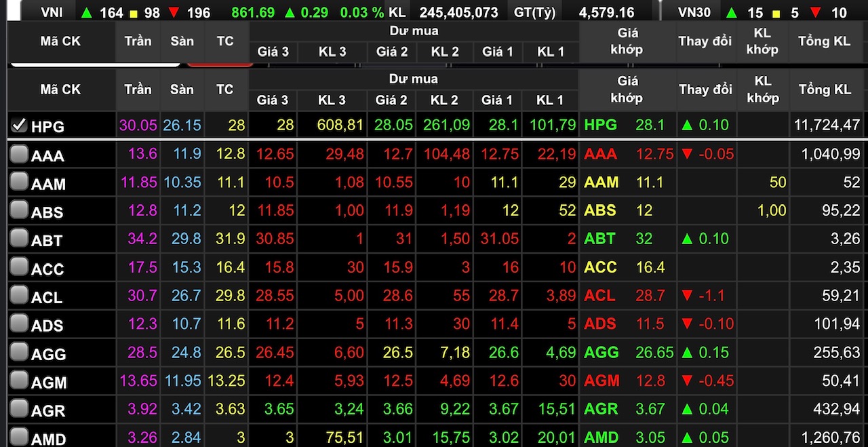The height and width of the screenshot is (447, 868).
Task: Switch to the VN30 index panel
Action: tap(694, 12)
